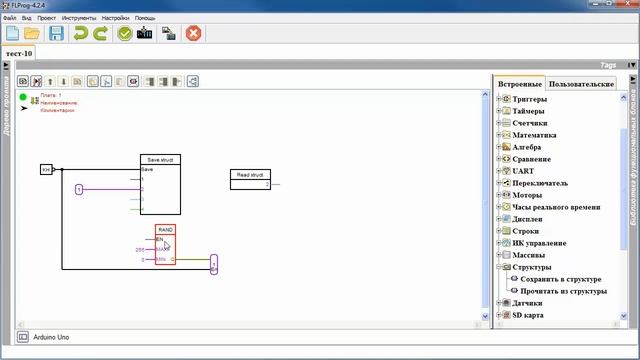This screenshot has width=640, height=360.
Task: Open the Помощь menu
Action: coord(145,18)
